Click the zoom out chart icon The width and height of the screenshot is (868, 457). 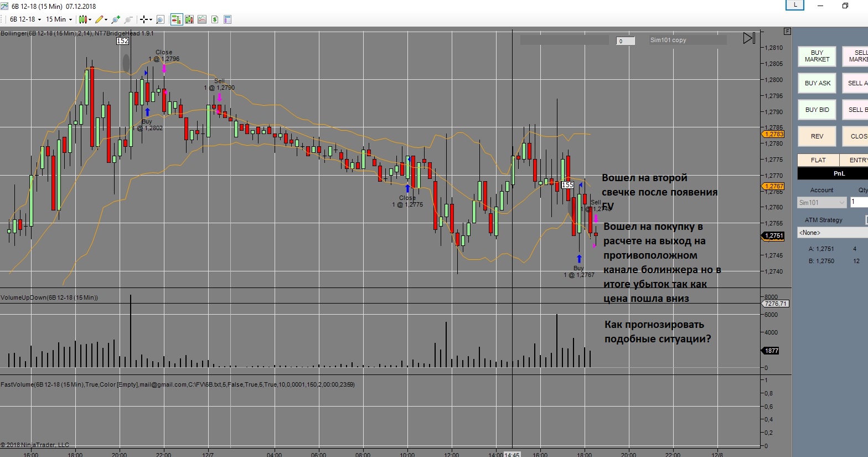[x=128, y=19]
